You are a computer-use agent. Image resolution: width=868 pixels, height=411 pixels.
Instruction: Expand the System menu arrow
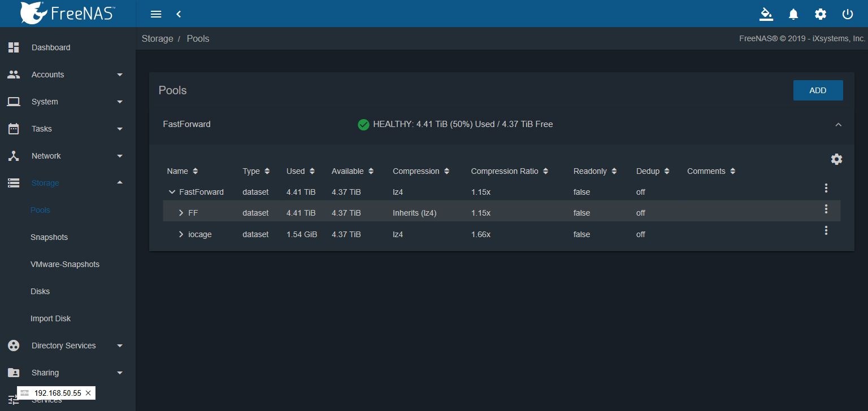click(x=120, y=102)
